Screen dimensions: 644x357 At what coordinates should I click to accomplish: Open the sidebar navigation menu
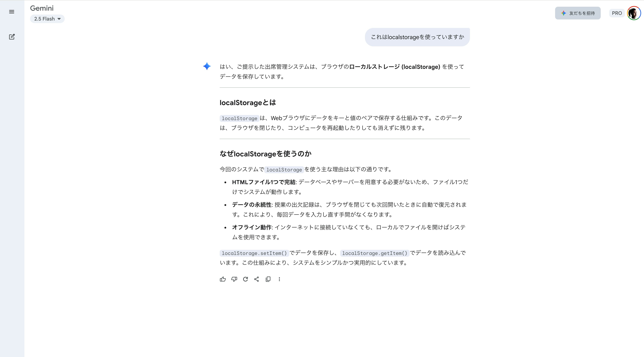[x=11, y=12]
